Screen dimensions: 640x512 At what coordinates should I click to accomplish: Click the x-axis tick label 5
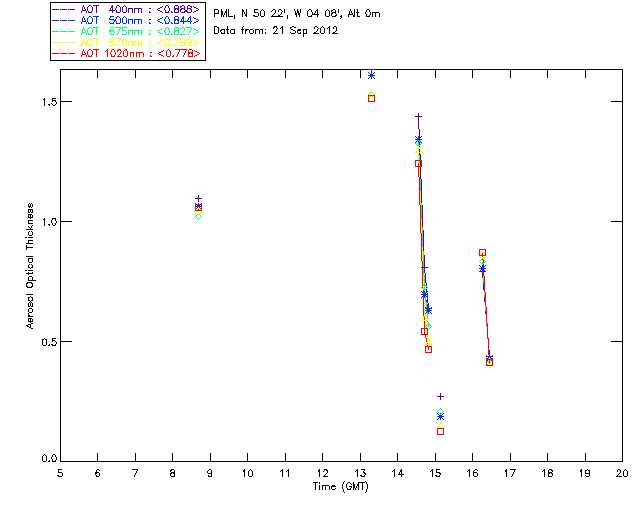click(x=60, y=473)
